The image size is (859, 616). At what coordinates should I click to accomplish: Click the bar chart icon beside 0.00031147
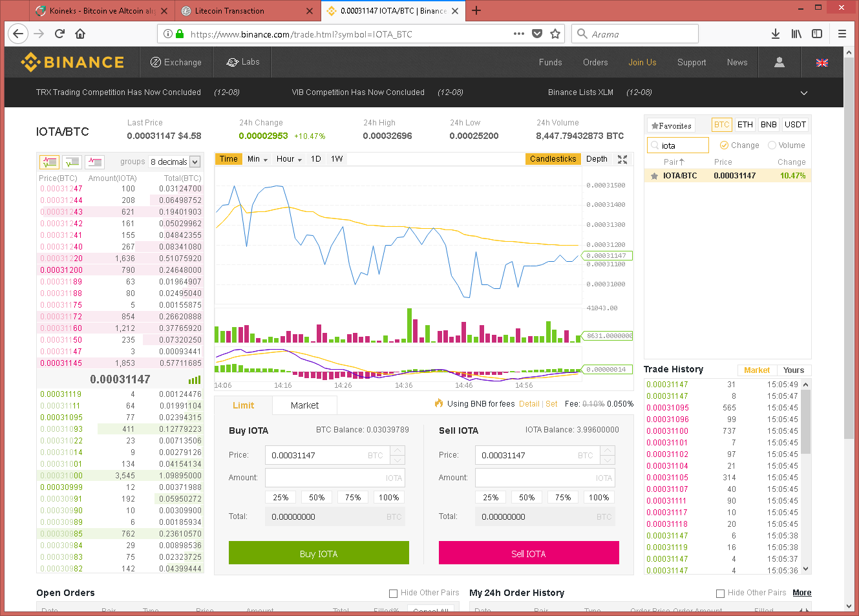[x=194, y=379]
